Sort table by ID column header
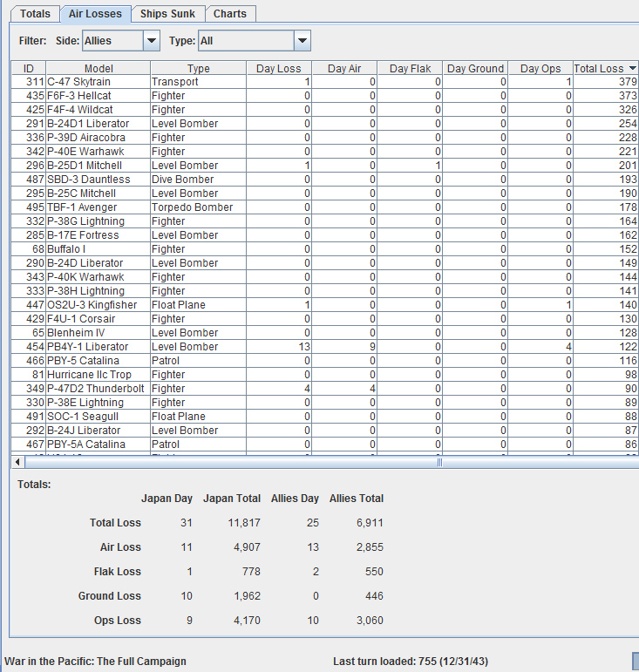The image size is (639, 672). click(x=28, y=69)
